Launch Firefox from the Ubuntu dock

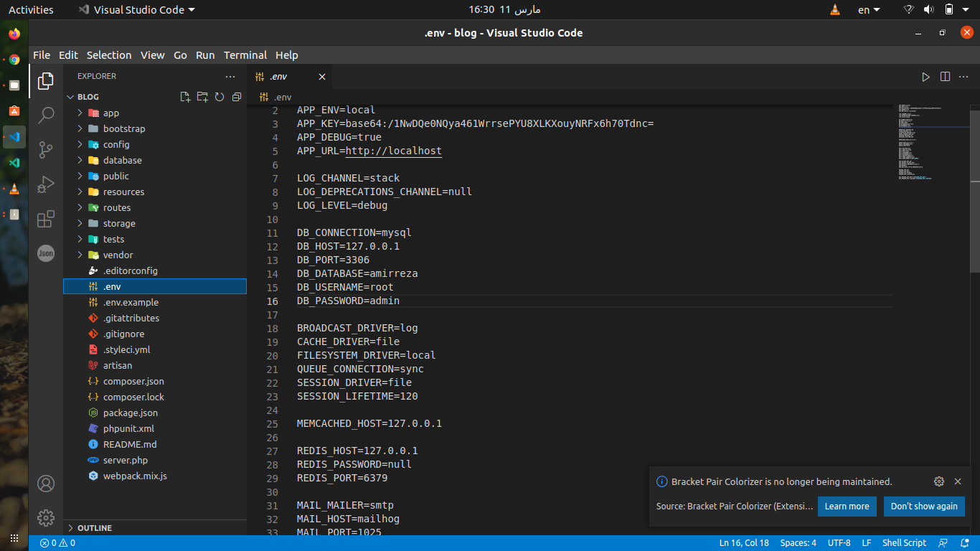pyautogui.click(x=14, y=34)
